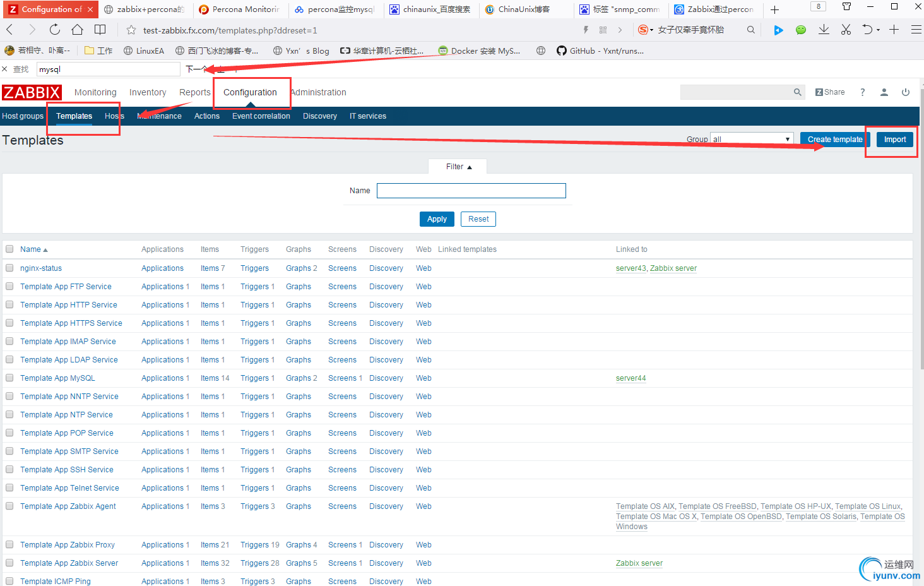Check the nginx-status row checkbox
The width and height of the screenshot is (924, 586).
coord(9,268)
